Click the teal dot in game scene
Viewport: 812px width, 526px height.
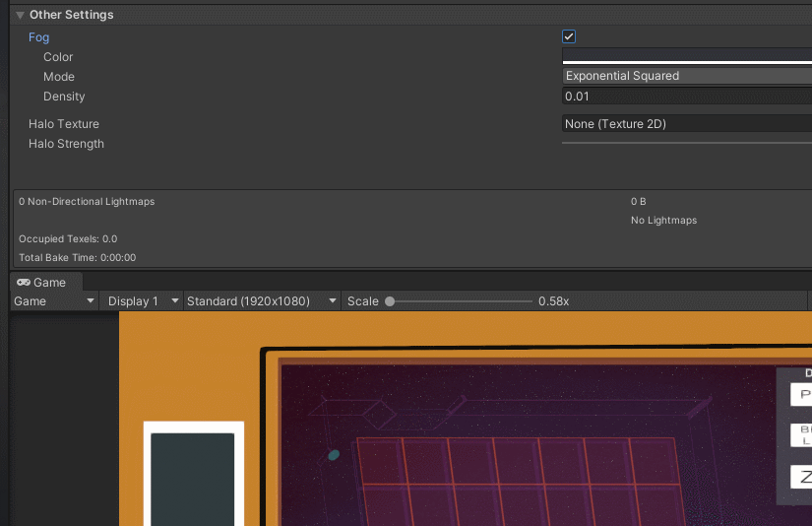click(334, 455)
